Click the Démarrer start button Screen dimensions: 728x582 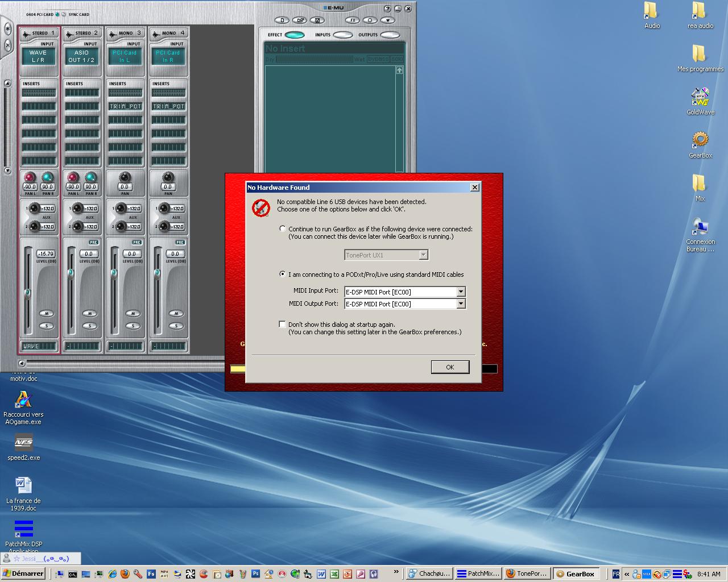(23, 573)
